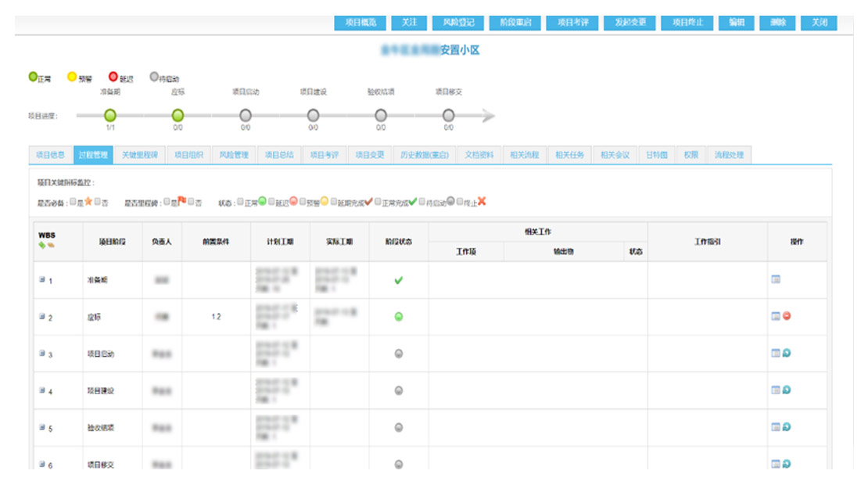The width and height of the screenshot is (868, 485).
Task: Open detail window icon in 准备期 row
Action: pos(776,279)
